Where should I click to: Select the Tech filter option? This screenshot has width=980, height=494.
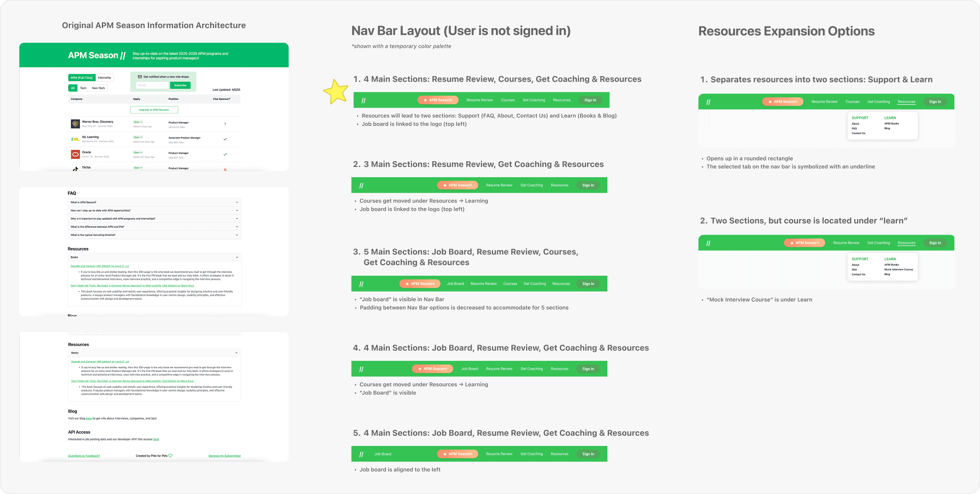point(83,88)
